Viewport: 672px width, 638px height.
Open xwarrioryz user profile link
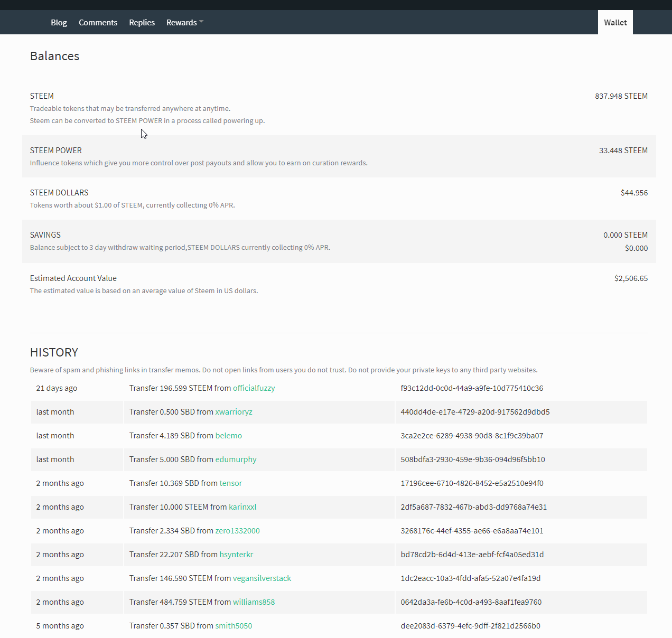(234, 412)
